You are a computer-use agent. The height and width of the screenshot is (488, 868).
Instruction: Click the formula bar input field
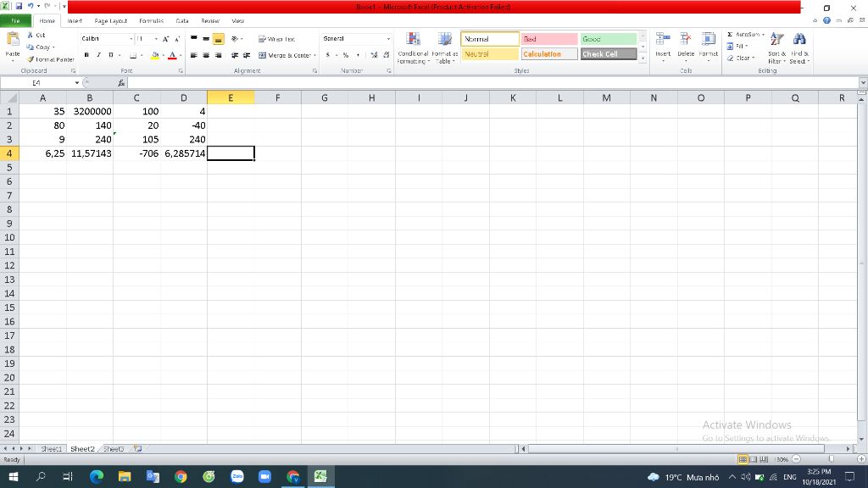point(492,83)
